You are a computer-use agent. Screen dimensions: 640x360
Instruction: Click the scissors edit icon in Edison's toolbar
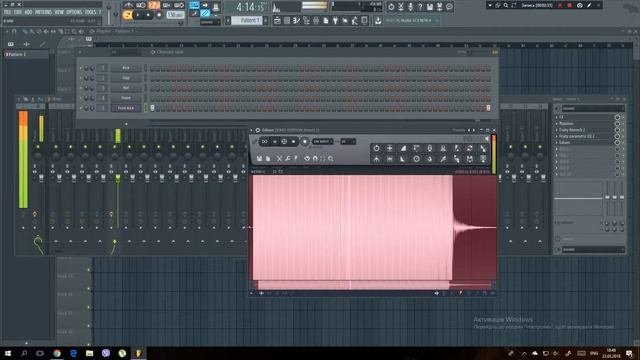(279, 158)
